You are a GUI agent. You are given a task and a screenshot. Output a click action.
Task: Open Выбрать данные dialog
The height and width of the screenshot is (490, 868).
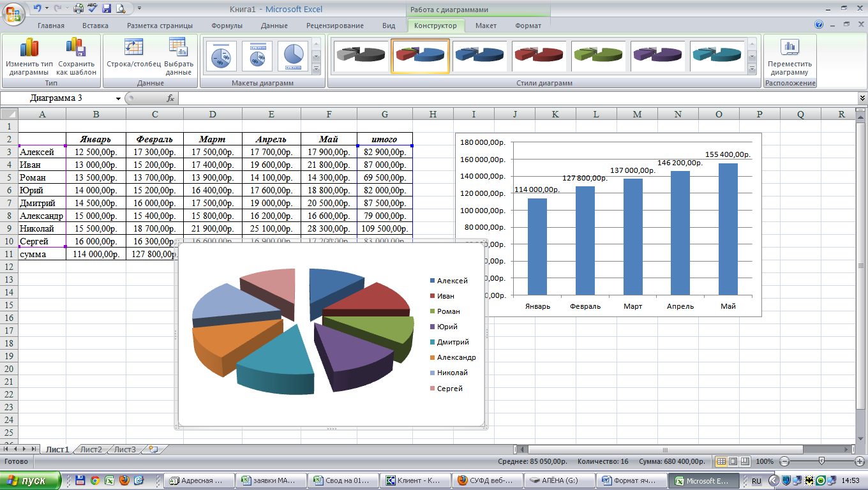pos(179,57)
